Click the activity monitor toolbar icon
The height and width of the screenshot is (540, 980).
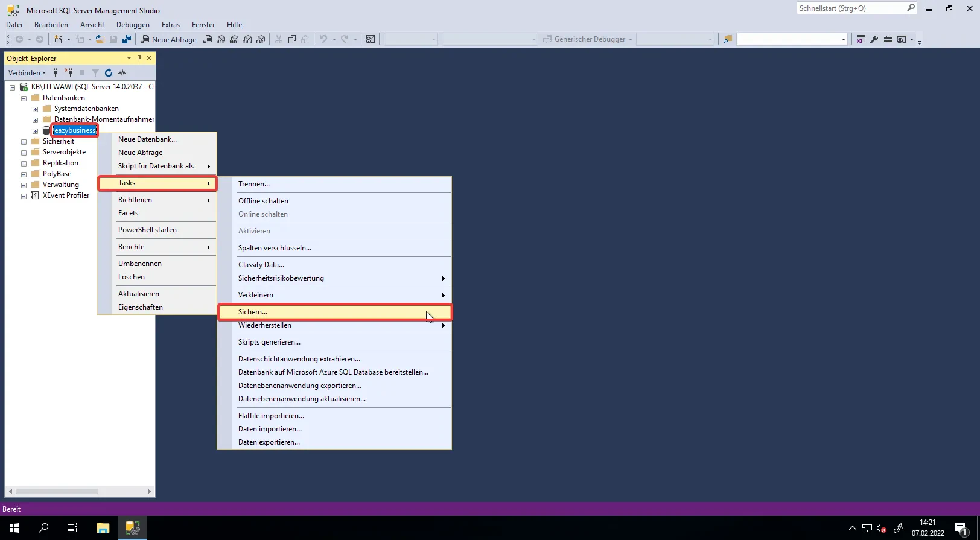click(x=371, y=39)
